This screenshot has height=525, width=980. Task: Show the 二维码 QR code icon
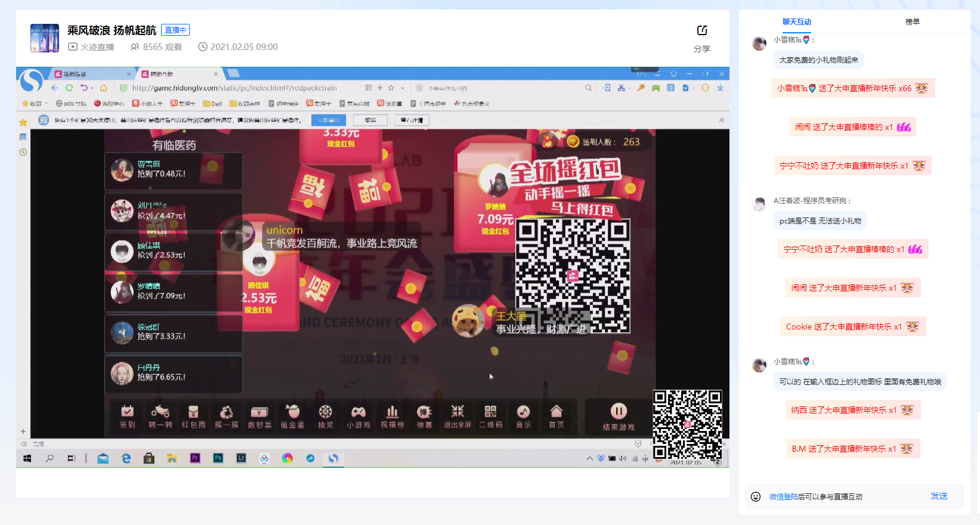pos(490,417)
